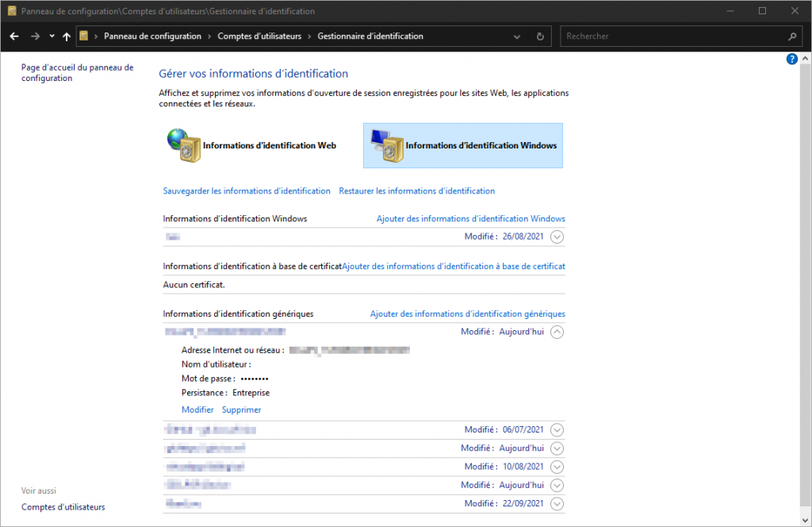Click the Control Panel icon in address bar
Image resolution: width=812 pixels, height=527 pixels.
(x=84, y=36)
